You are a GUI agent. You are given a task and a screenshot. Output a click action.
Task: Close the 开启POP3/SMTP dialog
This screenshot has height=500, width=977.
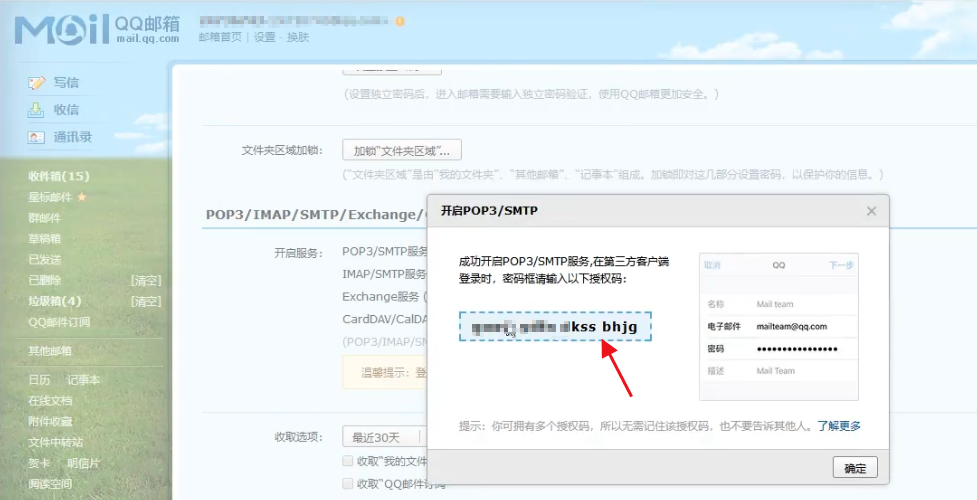coord(871,211)
